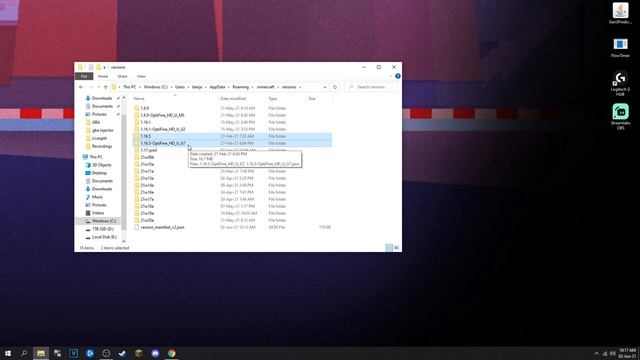This screenshot has height=360, width=640.
Task: Go back using the Back arrow
Action: pos(81,87)
